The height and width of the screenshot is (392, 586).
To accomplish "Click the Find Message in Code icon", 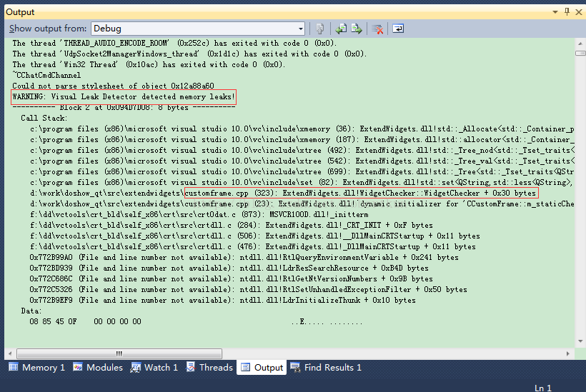I will pos(320,29).
